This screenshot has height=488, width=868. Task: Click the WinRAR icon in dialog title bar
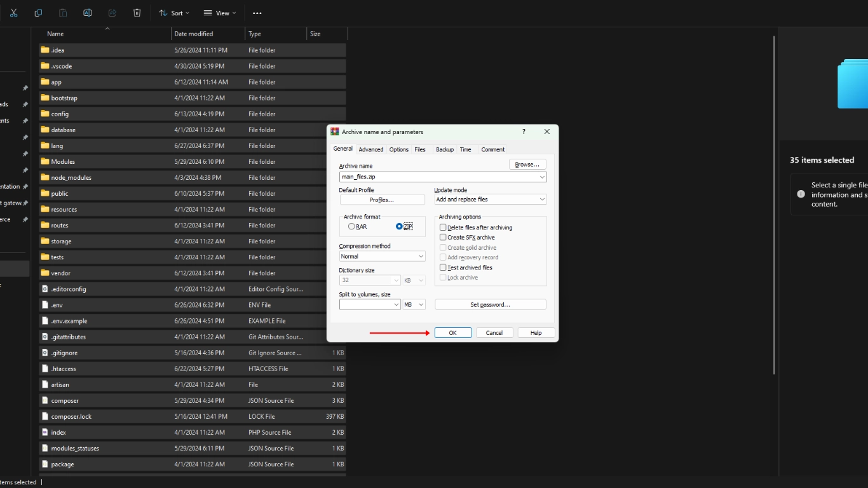click(335, 132)
